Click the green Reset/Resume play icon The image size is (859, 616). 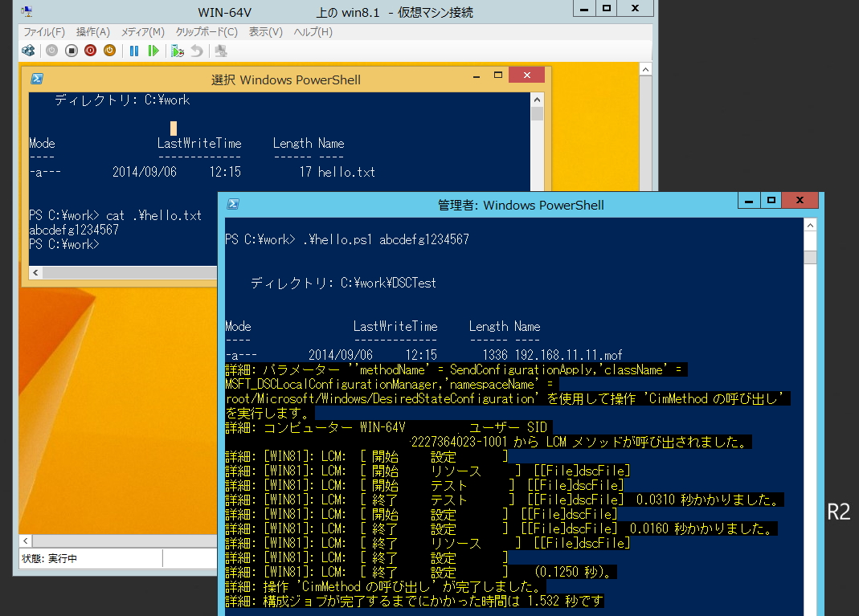(x=153, y=51)
